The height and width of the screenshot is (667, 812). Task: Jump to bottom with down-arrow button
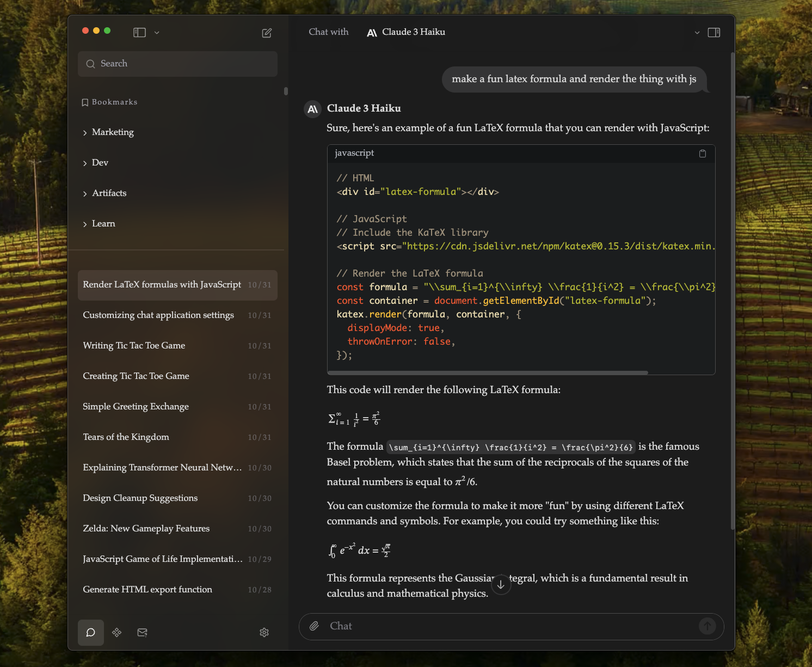click(501, 585)
